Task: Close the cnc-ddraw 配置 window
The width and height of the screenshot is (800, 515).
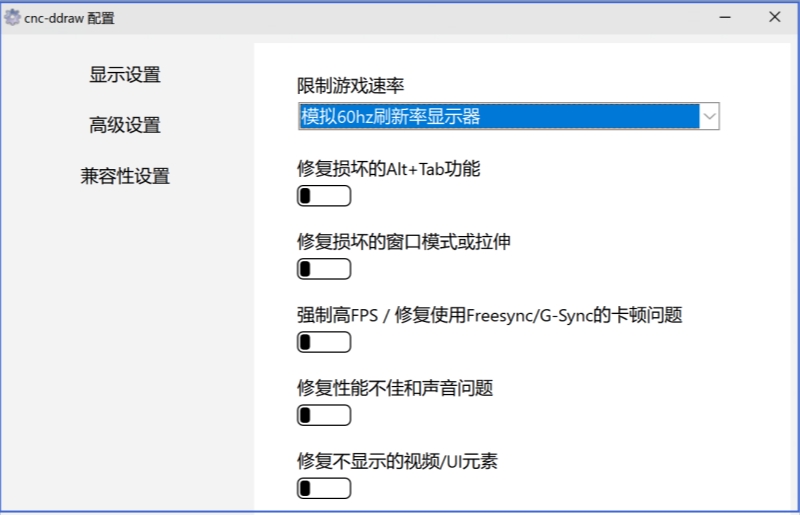Action: tap(774, 17)
